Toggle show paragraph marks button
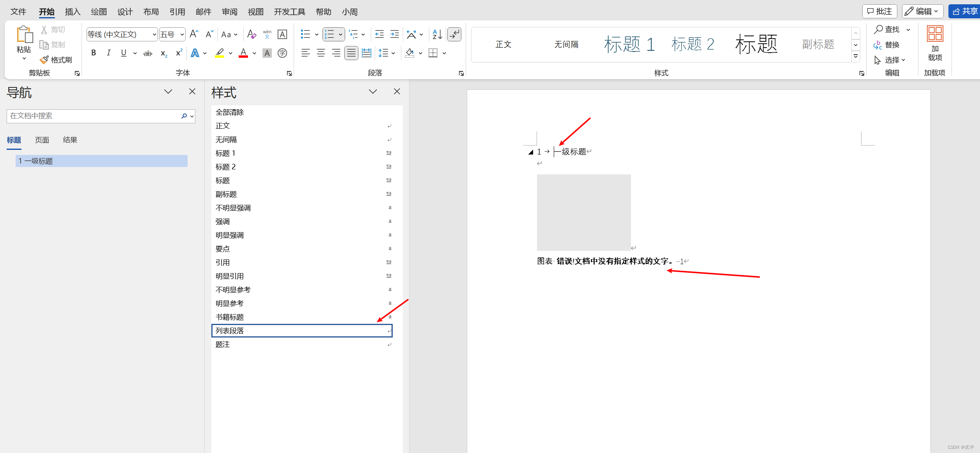 coord(454,34)
